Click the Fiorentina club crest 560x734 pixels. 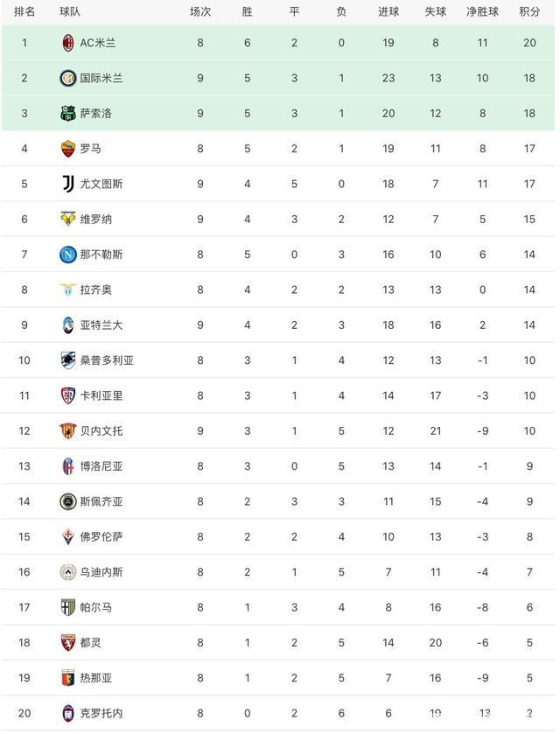[67, 536]
